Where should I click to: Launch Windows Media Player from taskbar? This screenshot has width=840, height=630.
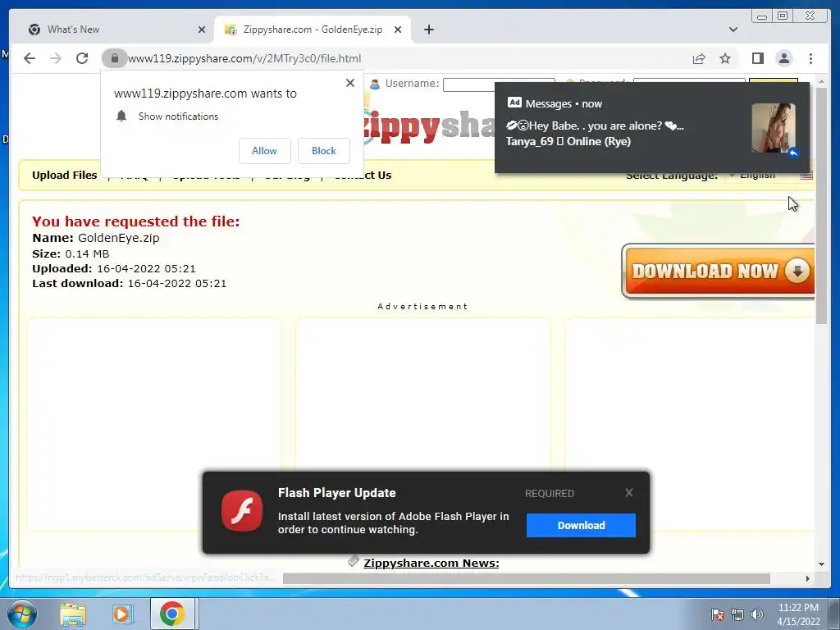pyautogui.click(x=122, y=614)
